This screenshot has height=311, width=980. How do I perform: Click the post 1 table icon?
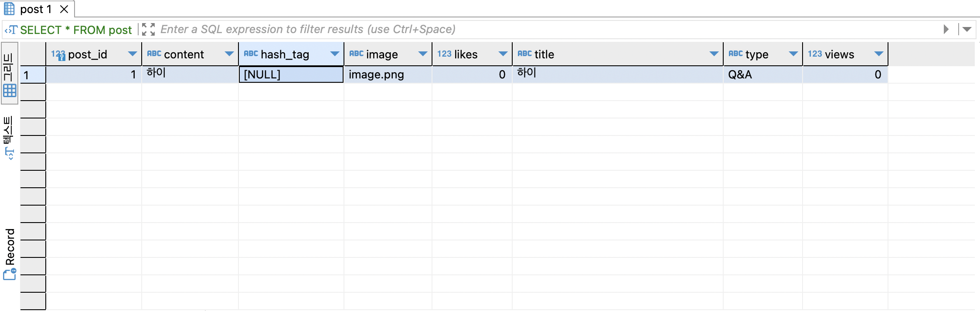pos(9,9)
